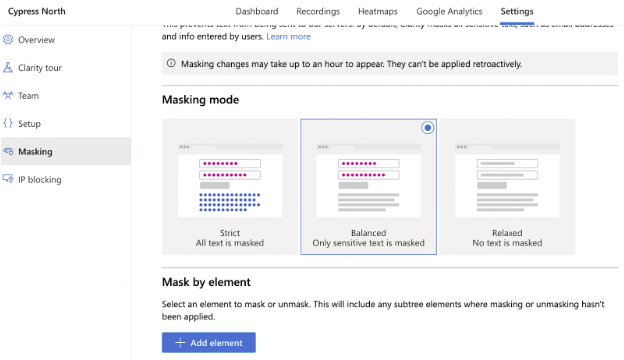Choose the Relaxed masking mode card
The image size is (624, 360).
(x=507, y=187)
